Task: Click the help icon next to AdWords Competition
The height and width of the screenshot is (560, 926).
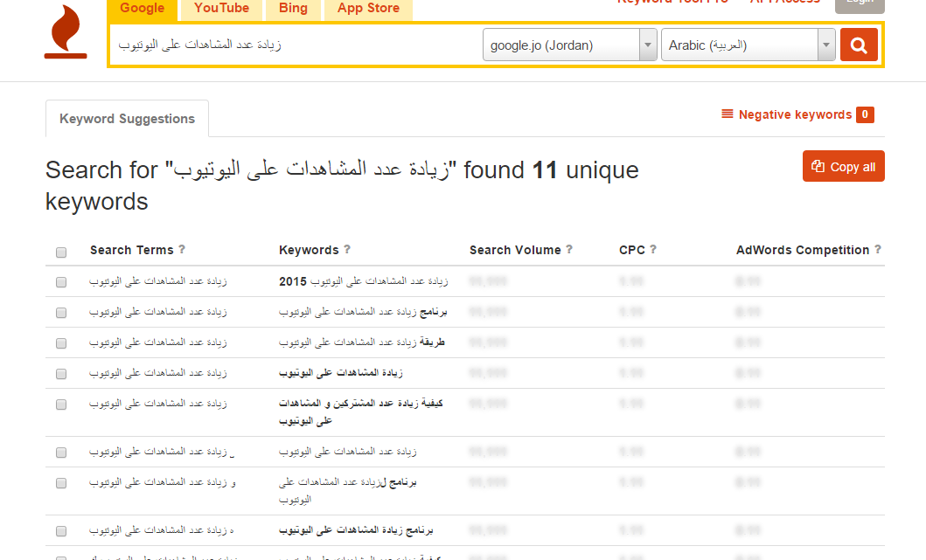Action: click(878, 250)
